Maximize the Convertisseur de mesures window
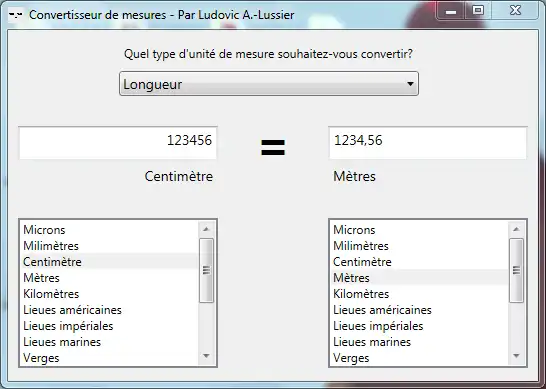The width and height of the screenshot is (546, 389). tap(478, 11)
